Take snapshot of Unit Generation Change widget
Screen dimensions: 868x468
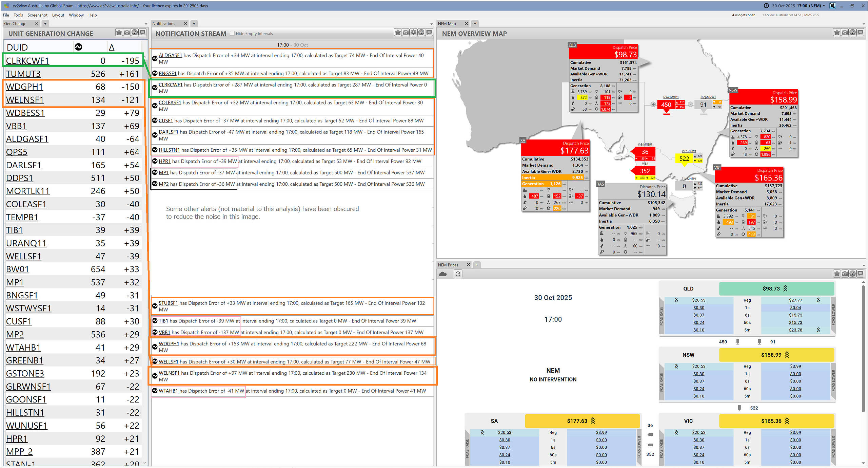(x=127, y=32)
